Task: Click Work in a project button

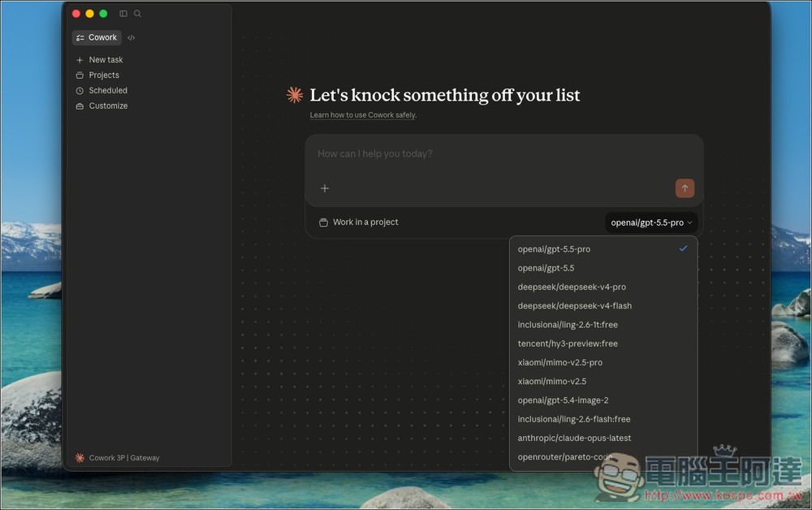Action: point(358,223)
